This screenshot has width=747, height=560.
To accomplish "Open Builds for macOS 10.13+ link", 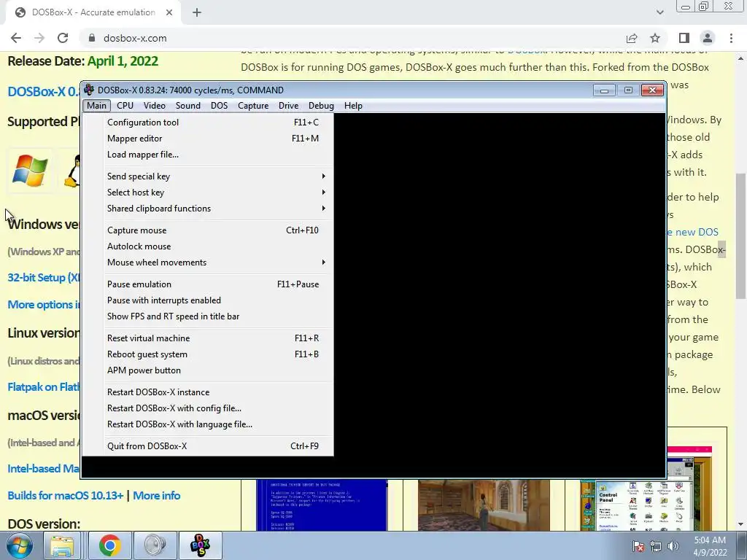I will click(66, 496).
